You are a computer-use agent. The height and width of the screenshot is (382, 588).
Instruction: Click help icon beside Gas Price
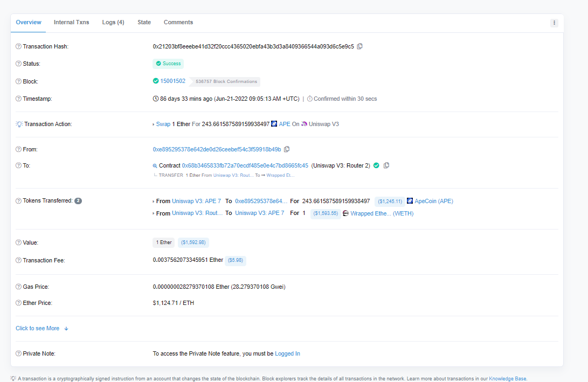tap(18, 287)
